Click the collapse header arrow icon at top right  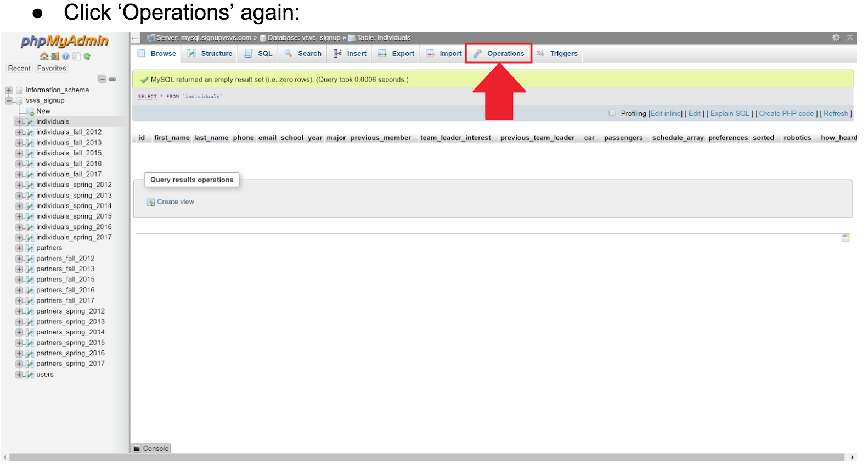[850, 37]
